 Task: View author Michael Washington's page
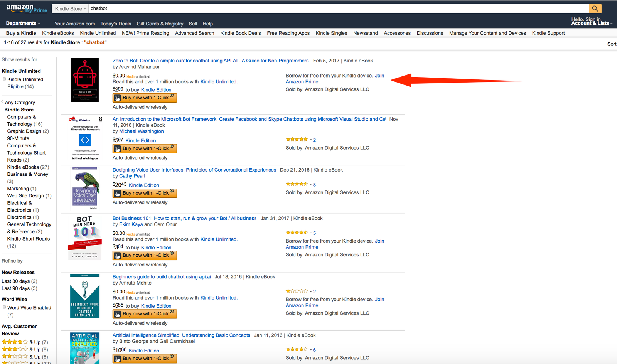coord(141,131)
